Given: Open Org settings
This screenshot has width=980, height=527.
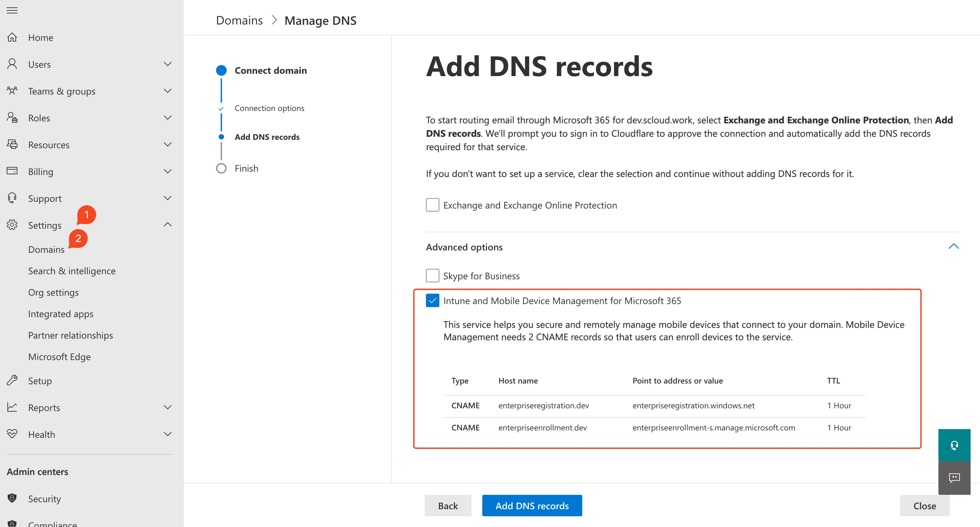Looking at the screenshot, I should (x=53, y=292).
